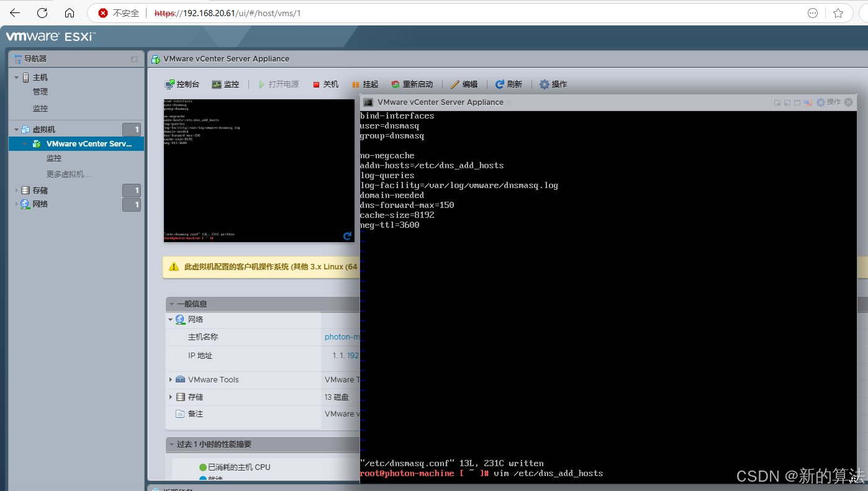Select VMware vCenter Serv... in navigator
This screenshot has height=491, width=868.
pos(89,144)
